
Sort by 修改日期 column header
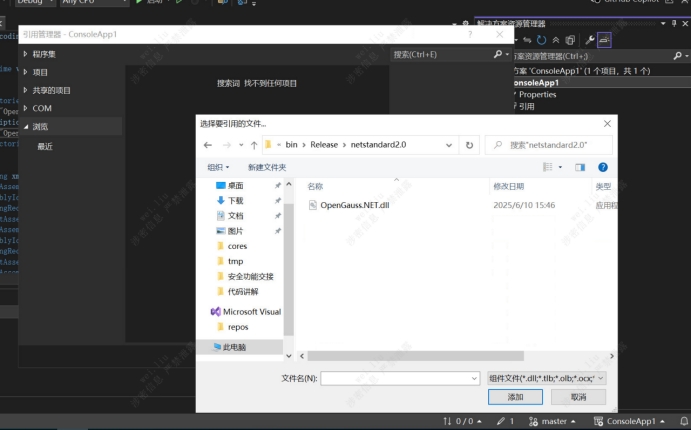pos(508,186)
